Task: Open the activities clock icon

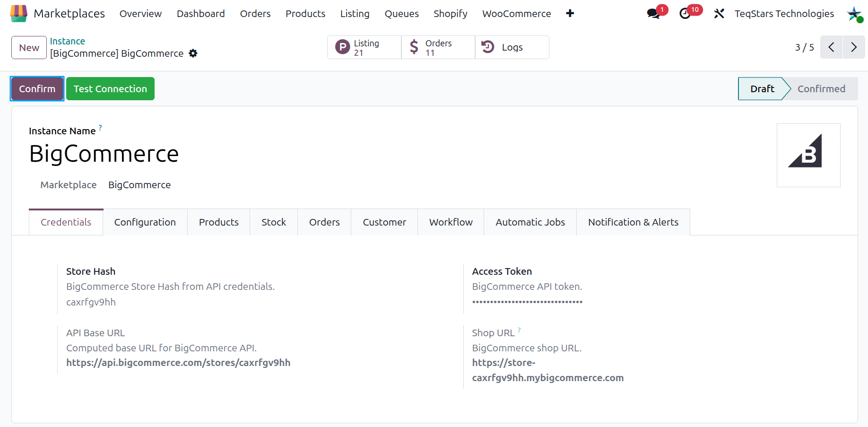Action: 685,14
